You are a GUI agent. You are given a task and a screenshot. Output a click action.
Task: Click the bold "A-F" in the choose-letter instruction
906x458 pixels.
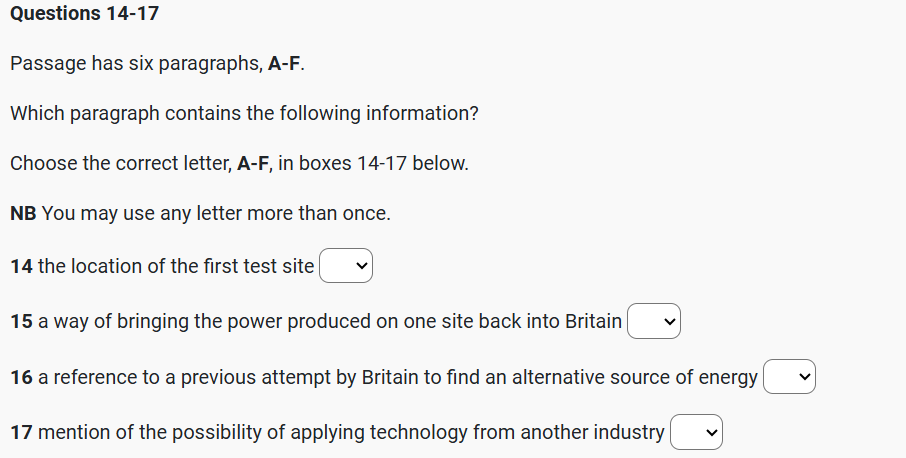[x=252, y=163]
